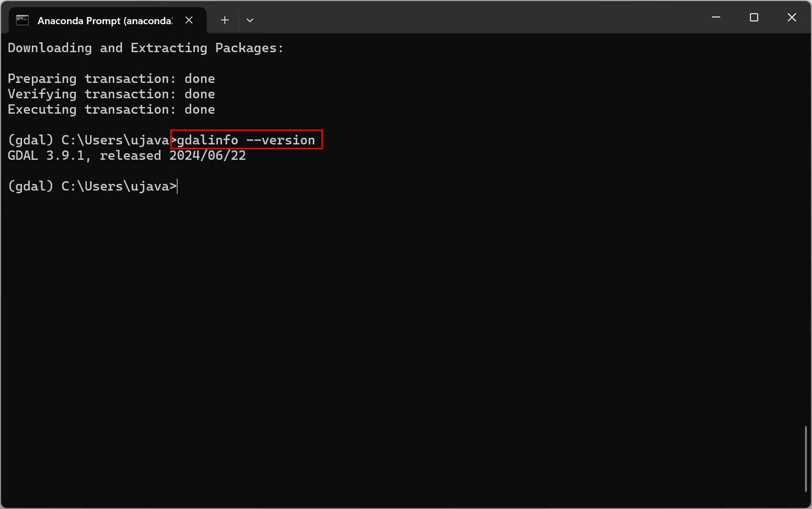Click the "Downloading and Extracting Packages" line

pyautogui.click(x=145, y=48)
